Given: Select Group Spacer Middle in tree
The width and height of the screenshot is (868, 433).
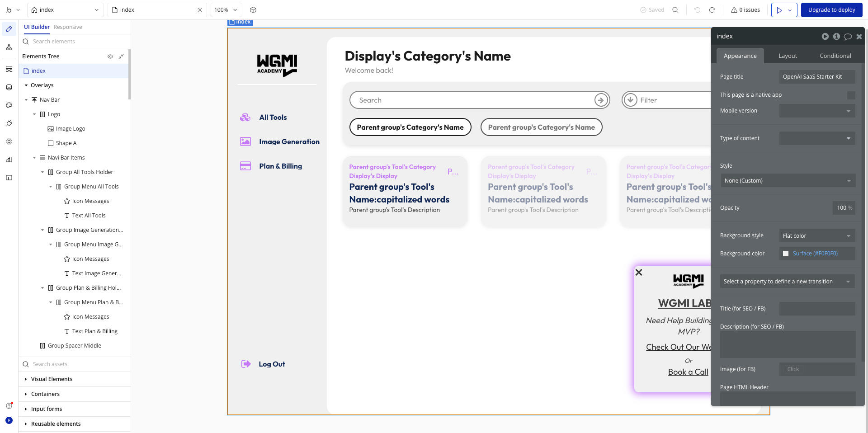Looking at the screenshot, I should click(x=74, y=346).
